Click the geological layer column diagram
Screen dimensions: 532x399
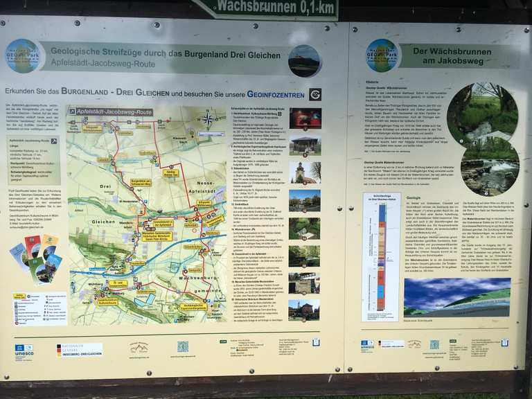click(382, 257)
